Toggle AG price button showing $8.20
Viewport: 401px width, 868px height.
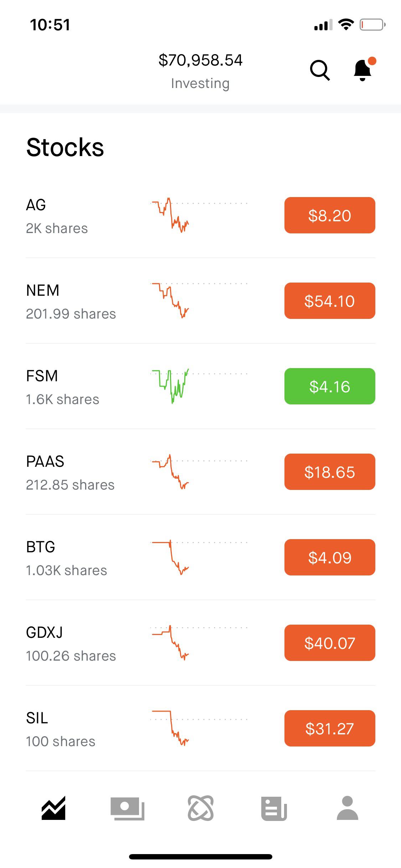330,215
